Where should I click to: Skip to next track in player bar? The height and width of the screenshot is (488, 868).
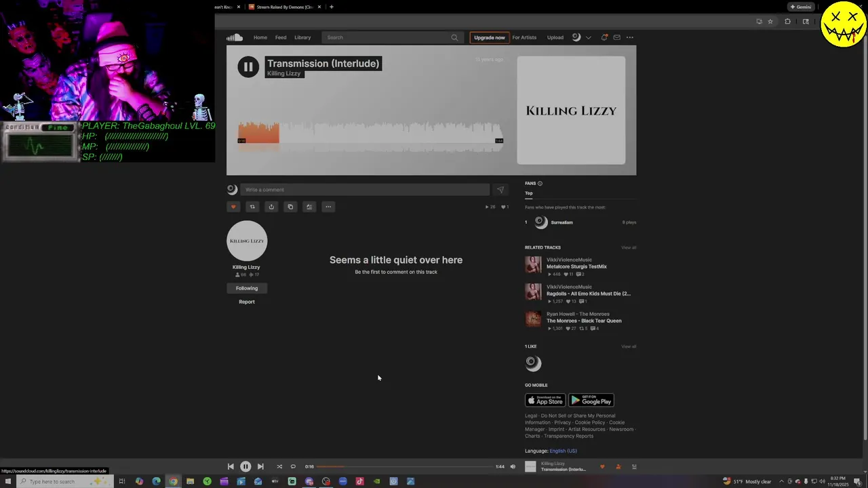coord(260,466)
